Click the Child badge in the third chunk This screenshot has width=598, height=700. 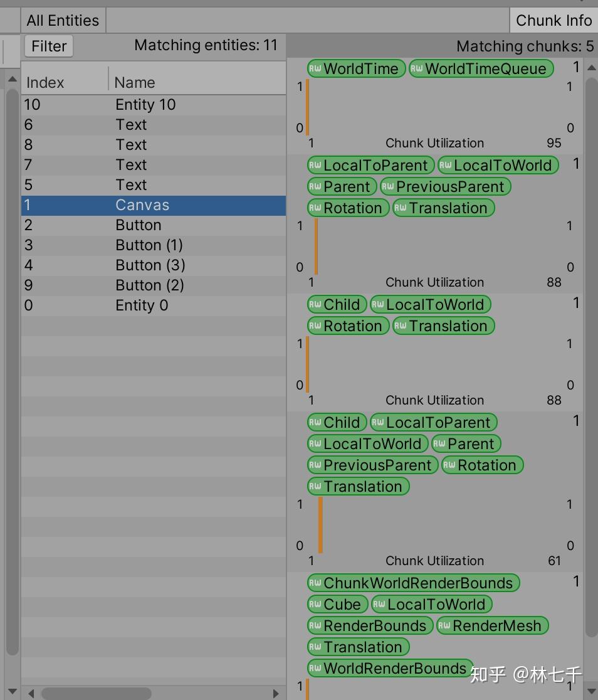point(337,304)
